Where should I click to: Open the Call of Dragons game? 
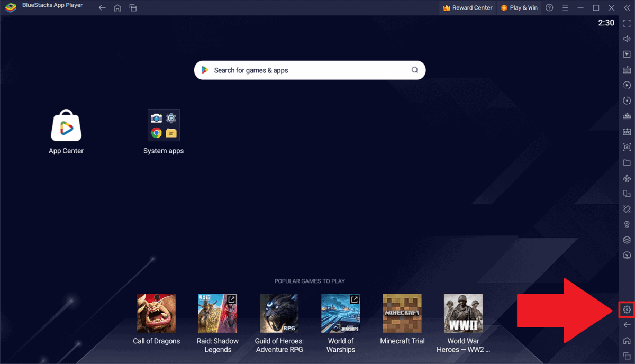(x=156, y=313)
